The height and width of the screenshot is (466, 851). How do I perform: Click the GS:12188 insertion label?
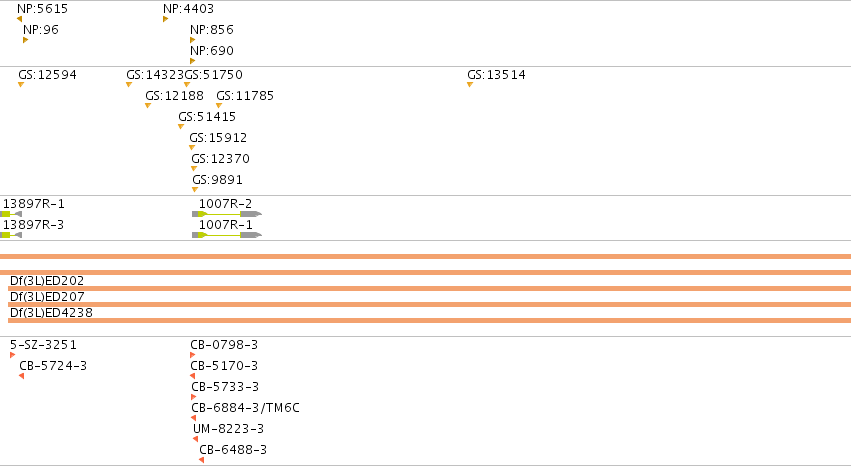click(174, 96)
